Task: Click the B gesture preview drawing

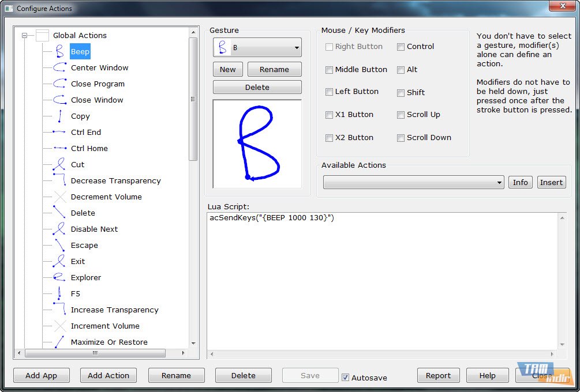Action: (257, 144)
